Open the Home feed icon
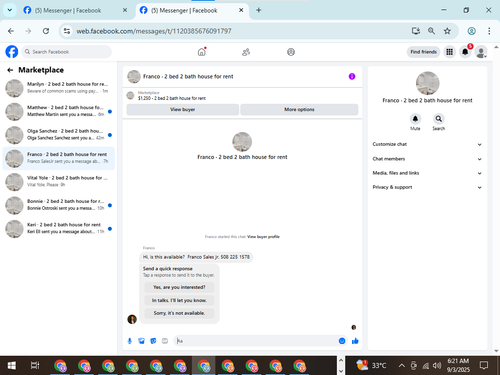Viewport: 500px width, 375px height. pos(202,52)
